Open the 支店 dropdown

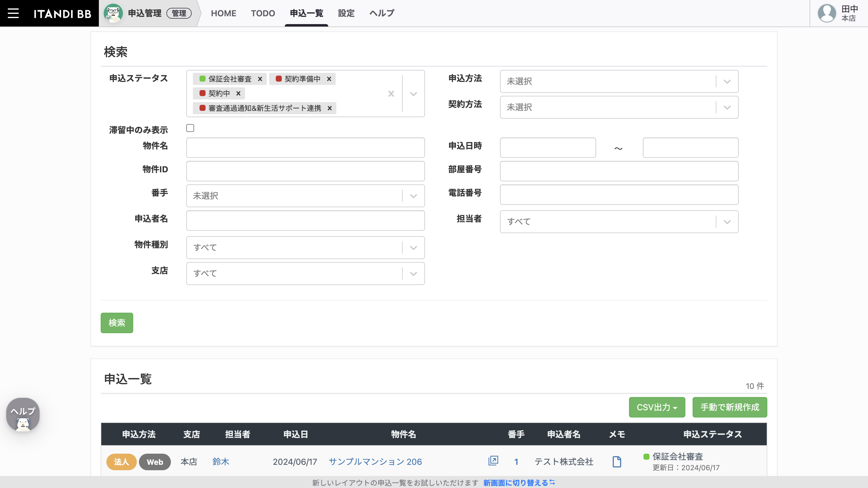coord(305,274)
